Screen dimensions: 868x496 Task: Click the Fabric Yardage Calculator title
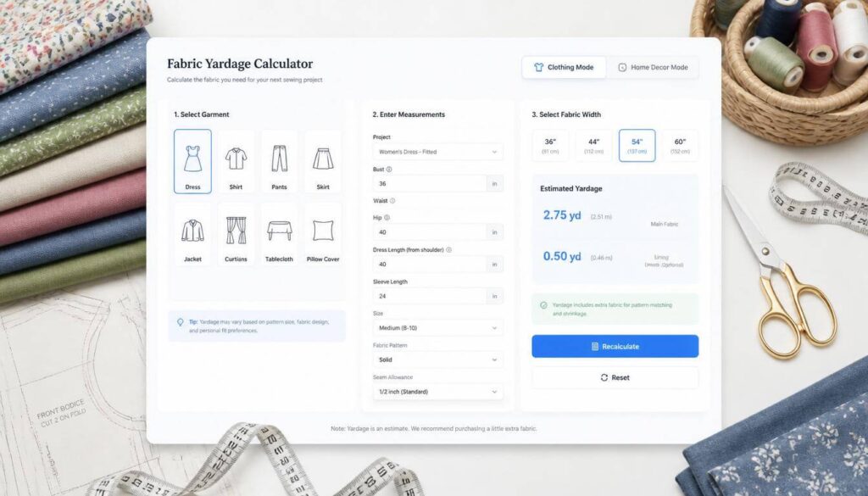click(240, 64)
